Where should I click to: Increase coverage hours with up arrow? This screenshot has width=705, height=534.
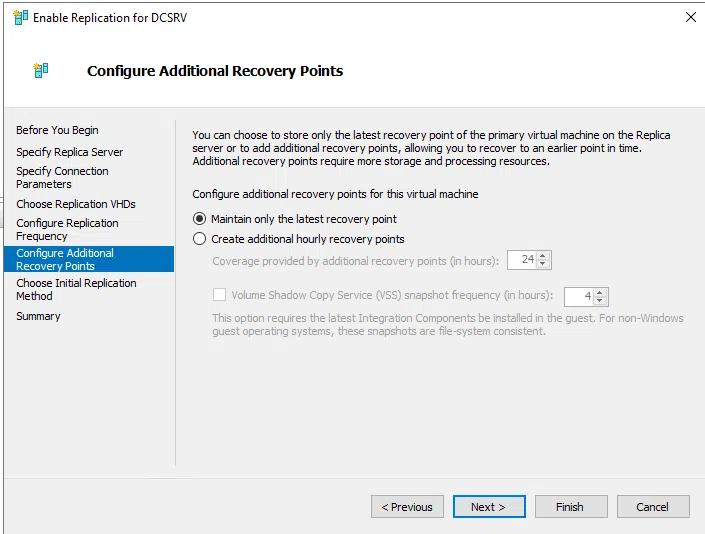(543, 256)
